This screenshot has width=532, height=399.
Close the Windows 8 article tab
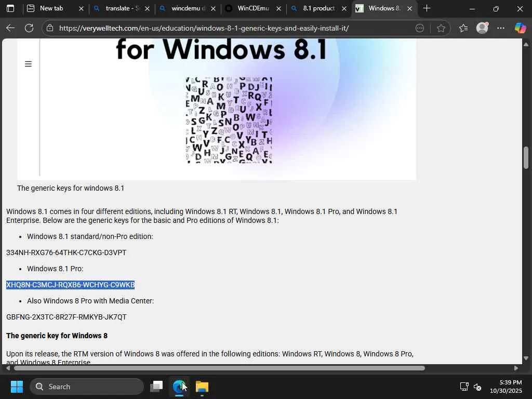coord(409,9)
